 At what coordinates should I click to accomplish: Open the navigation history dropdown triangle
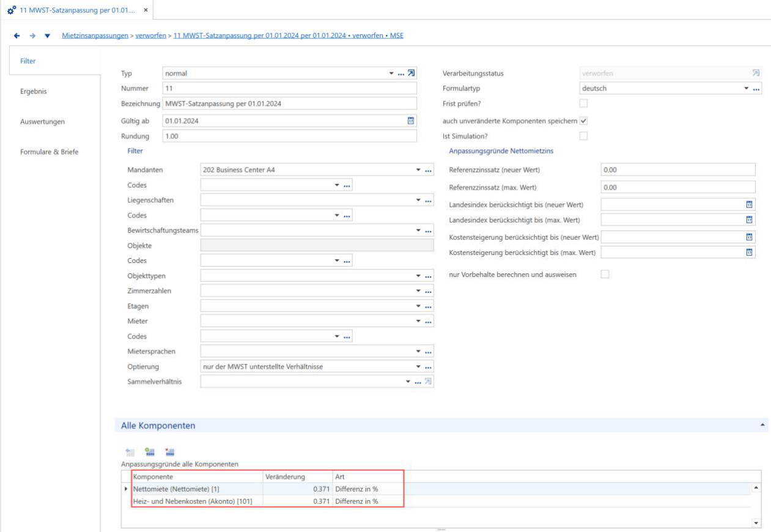point(48,35)
